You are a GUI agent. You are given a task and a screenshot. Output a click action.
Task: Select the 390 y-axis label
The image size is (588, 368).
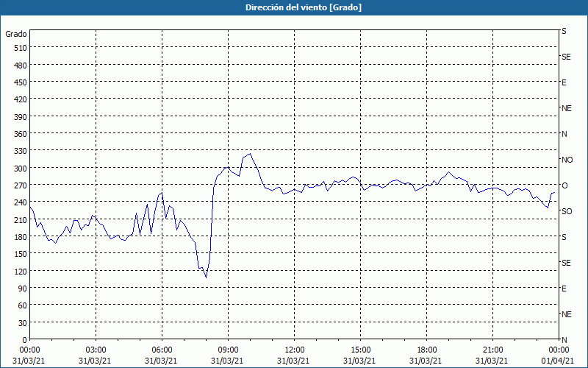21,117
